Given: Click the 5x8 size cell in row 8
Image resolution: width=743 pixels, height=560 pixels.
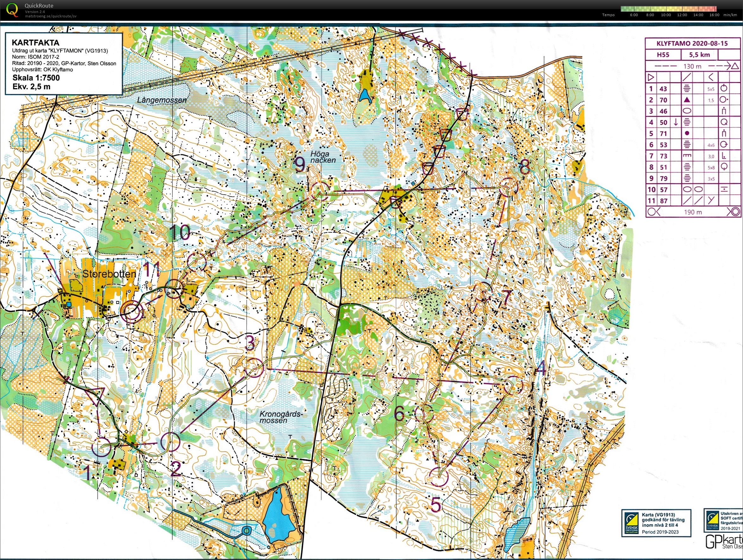Looking at the screenshot, I should (711, 167).
